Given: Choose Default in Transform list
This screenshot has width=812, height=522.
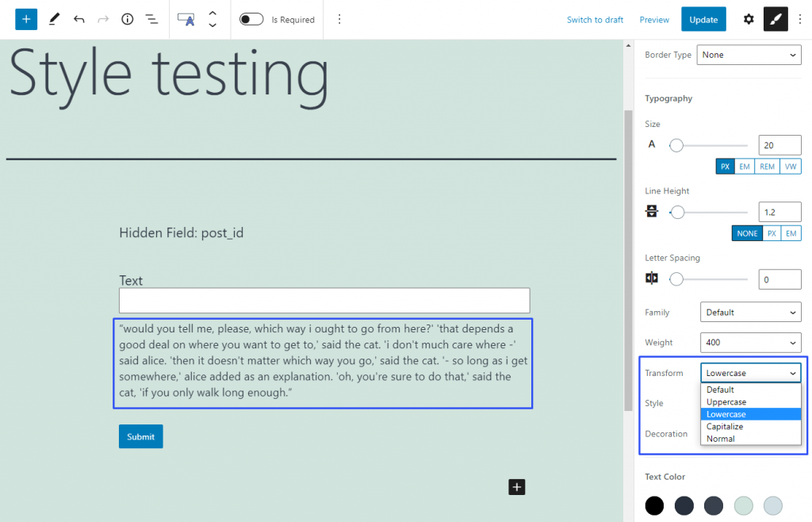Looking at the screenshot, I should pos(750,390).
